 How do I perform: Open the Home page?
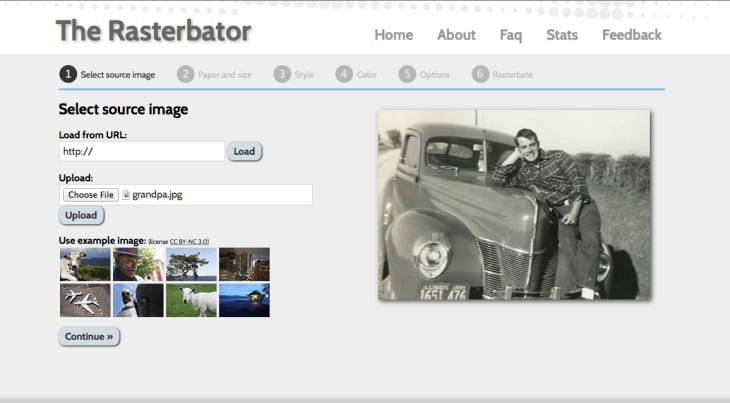[394, 35]
